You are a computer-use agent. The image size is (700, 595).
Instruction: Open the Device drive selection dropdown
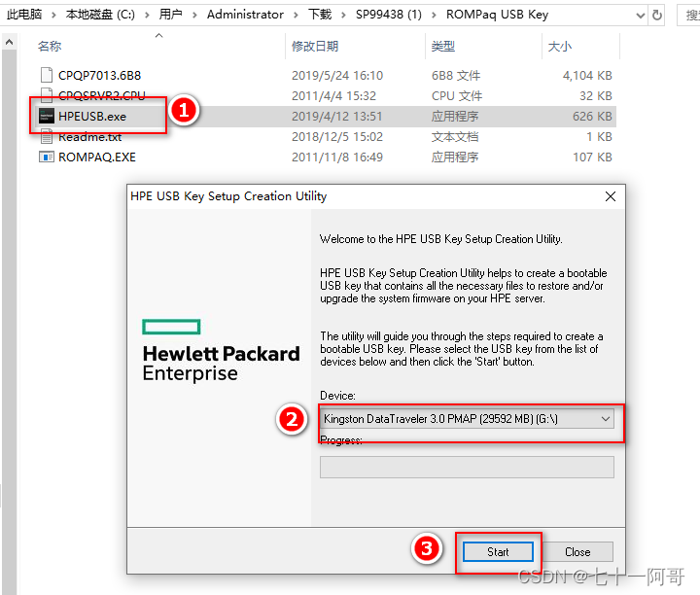tap(606, 418)
